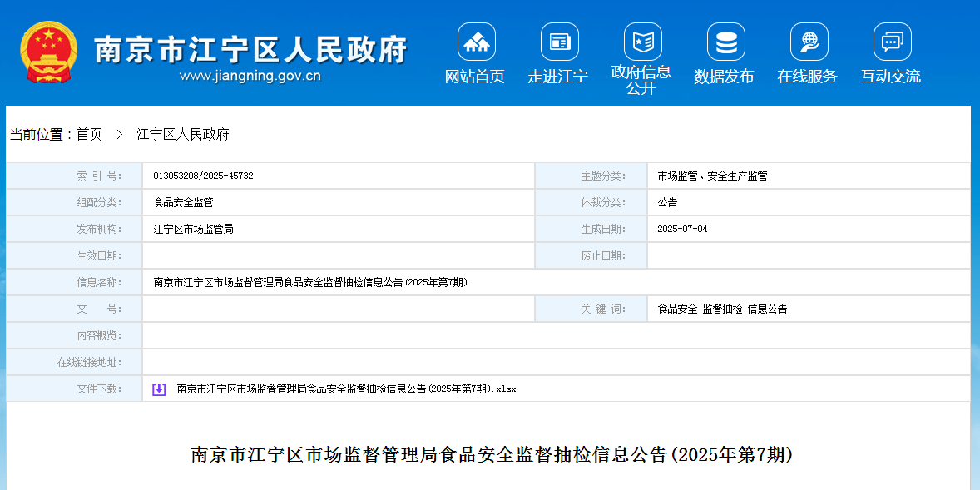980x490 pixels.
Task: Click the 在线链接地址 field label
Action: [89, 362]
